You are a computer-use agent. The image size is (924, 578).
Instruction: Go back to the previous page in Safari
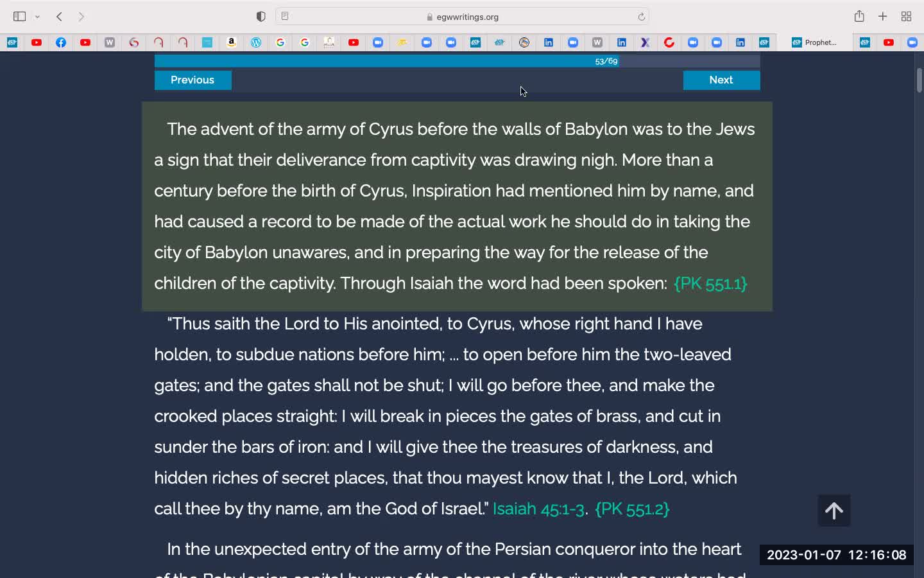pyautogui.click(x=59, y=17)
